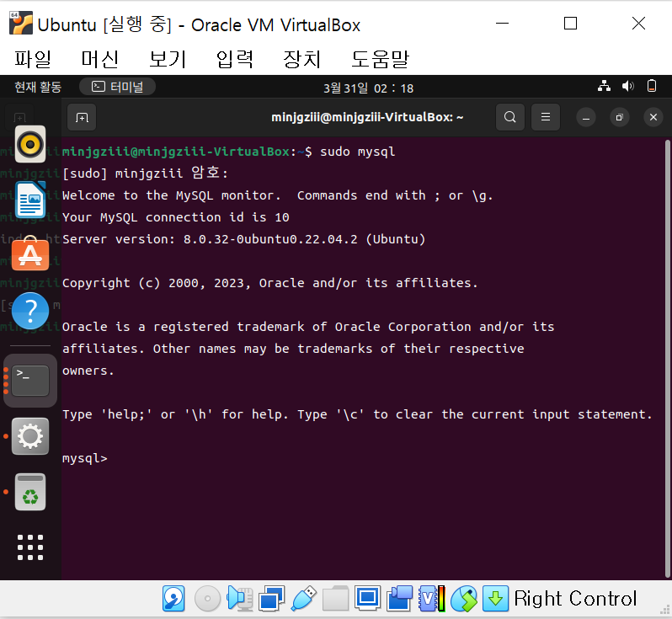672x619 pixels.
Task: Close the terminal window
Action: click(653, 117)
